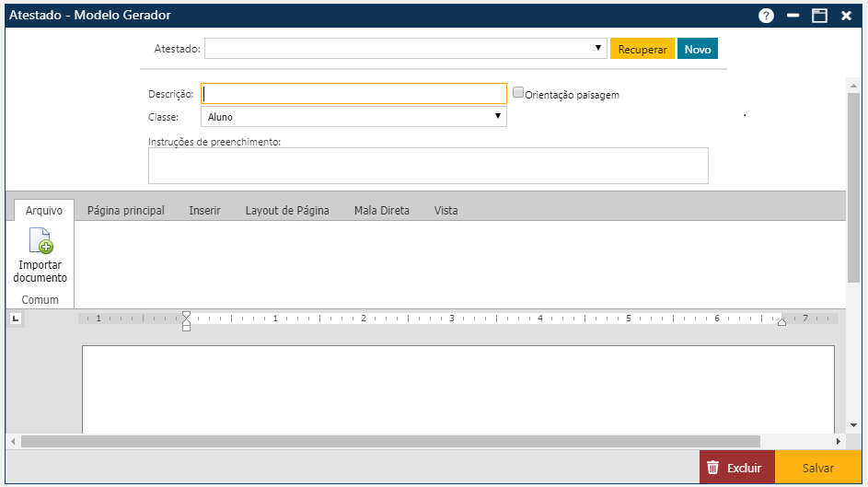The image size is (868, 487).
Task: Click the right indent marker on ruler
Action: (781, 320)
